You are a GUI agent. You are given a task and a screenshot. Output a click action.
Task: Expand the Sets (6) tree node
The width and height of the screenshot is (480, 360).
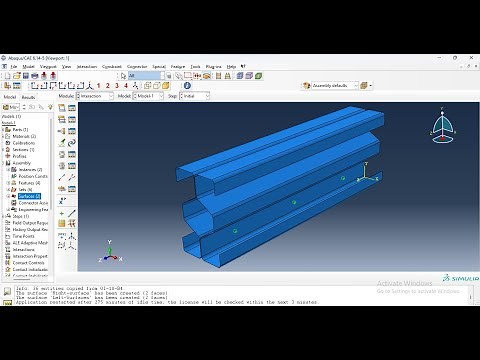8,190
